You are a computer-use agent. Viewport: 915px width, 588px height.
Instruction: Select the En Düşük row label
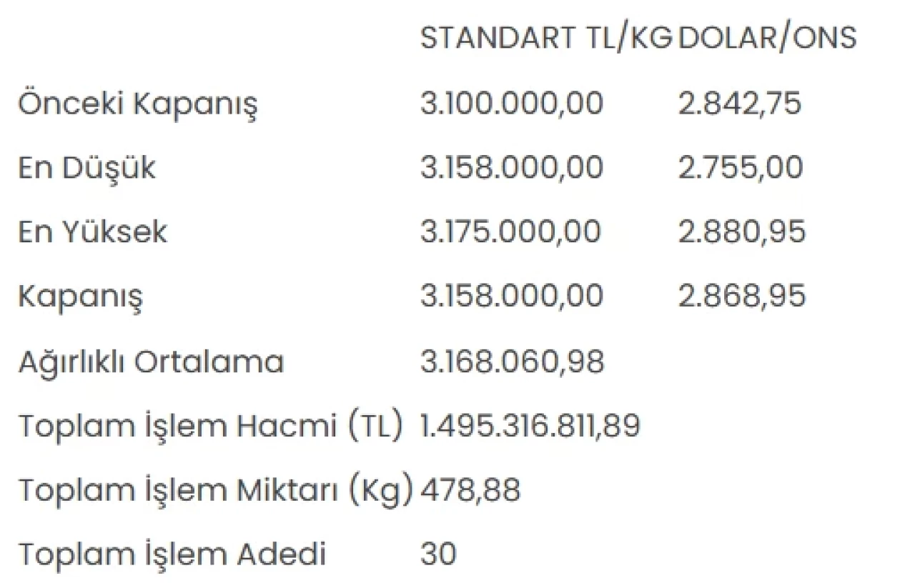86,168
